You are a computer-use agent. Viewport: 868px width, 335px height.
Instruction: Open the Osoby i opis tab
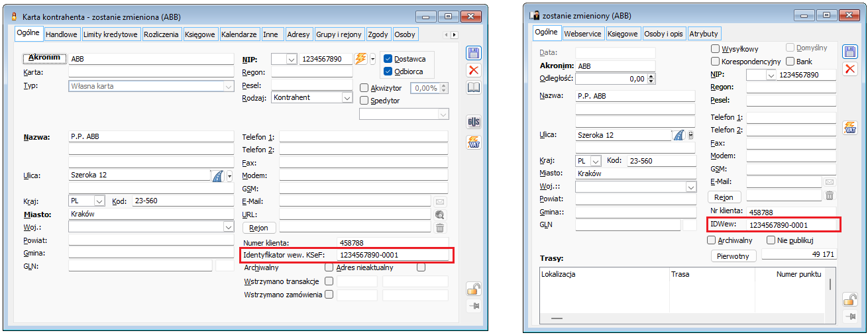[x=663, y=33]
